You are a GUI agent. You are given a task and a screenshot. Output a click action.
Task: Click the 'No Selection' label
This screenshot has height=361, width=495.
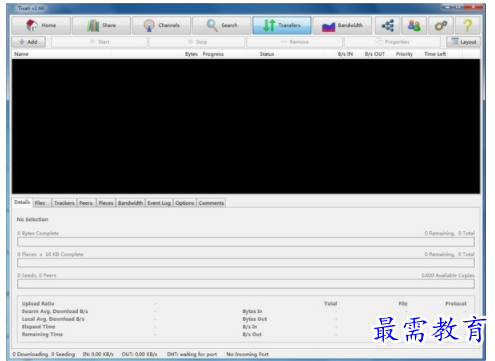pos(33,219)
